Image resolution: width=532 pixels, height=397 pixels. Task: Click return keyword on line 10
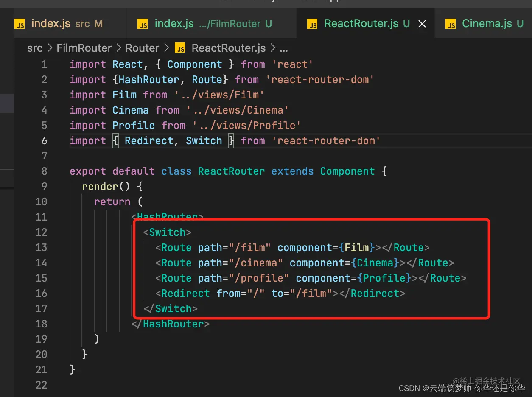pos(112,202)
